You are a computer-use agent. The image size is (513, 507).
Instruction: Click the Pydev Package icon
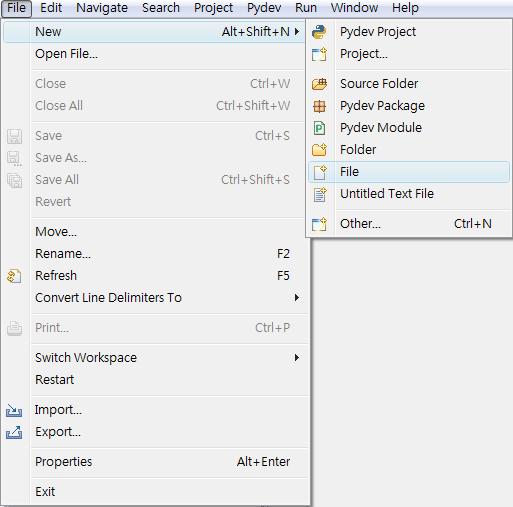pyautogui.click(x=319, y=106)
